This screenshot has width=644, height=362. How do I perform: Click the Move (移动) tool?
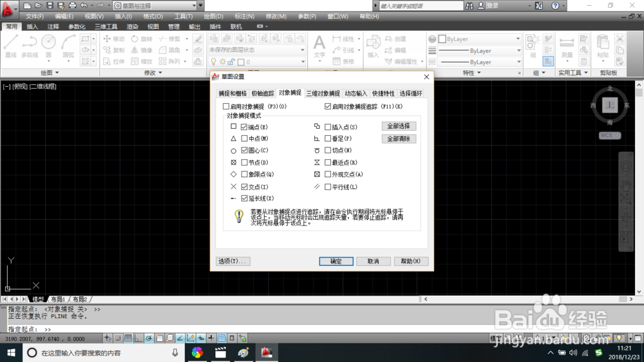114,39
